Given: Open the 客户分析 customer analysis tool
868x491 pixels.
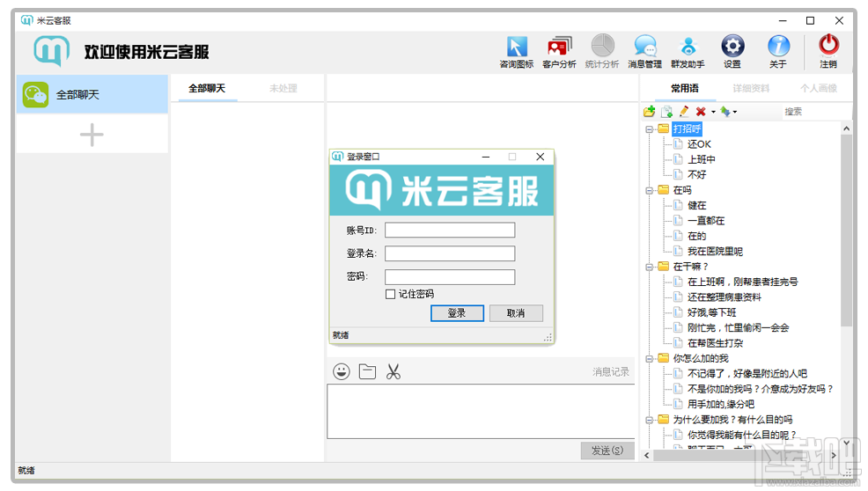Looking at the screenshot, I should pos(559,52).
